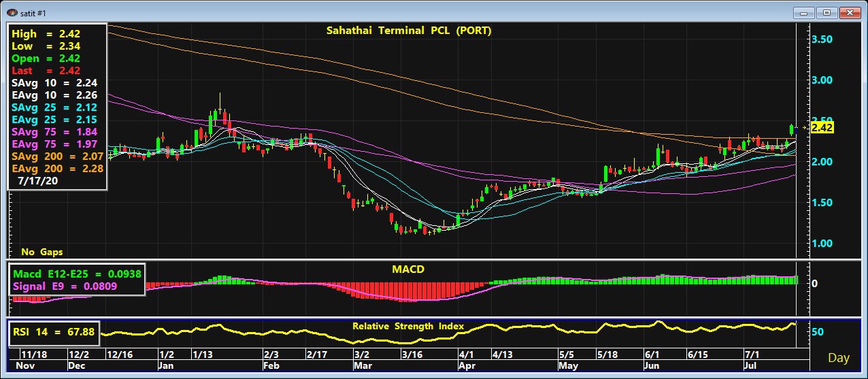Click the 5/5 date axis label
This screenshot has width=868, height=379.
point(567,355)
